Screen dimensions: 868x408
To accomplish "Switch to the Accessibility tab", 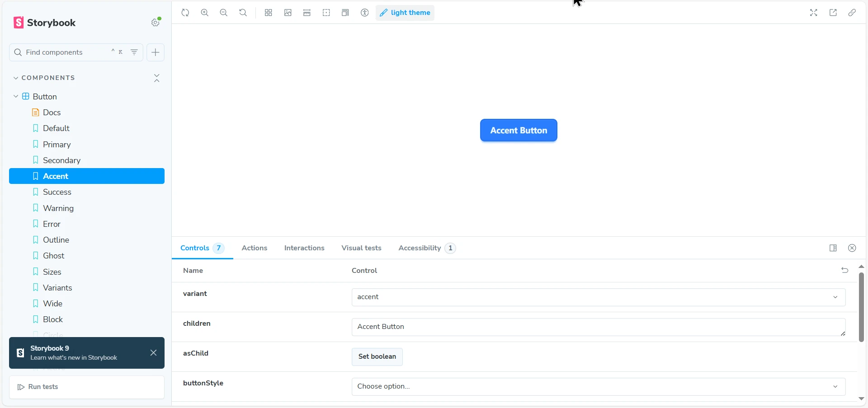I will [x=420, y=248].
